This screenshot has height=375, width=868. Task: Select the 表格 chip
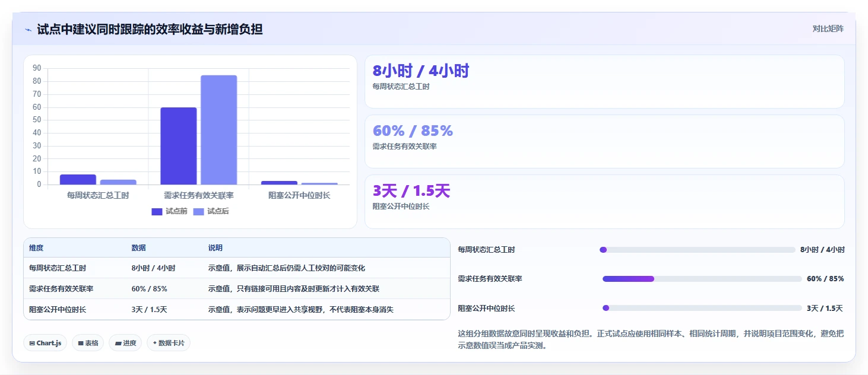(88, 343)
